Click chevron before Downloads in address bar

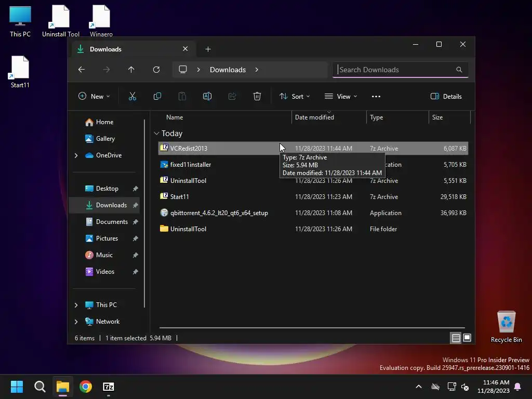pos(198,70)
